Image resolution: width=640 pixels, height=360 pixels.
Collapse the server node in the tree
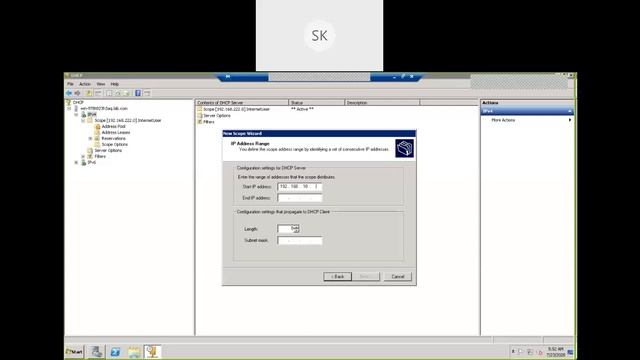click(x=69, y=109)
